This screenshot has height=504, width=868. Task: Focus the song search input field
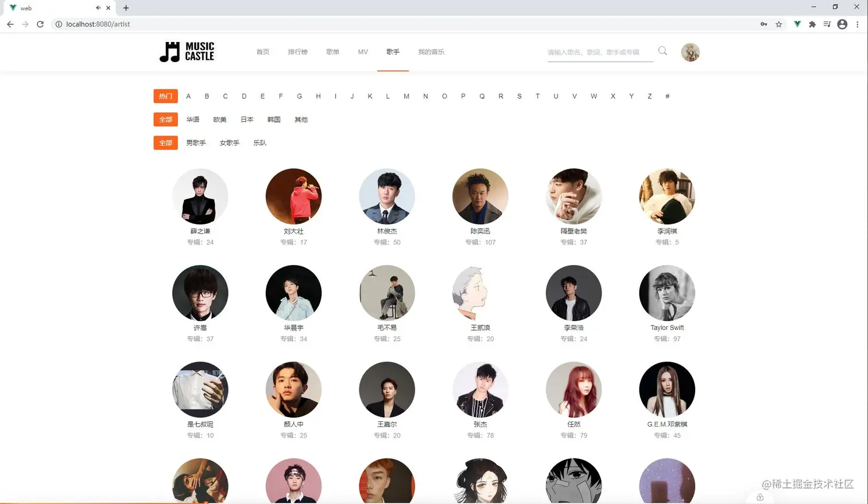[x=600, y=52]
